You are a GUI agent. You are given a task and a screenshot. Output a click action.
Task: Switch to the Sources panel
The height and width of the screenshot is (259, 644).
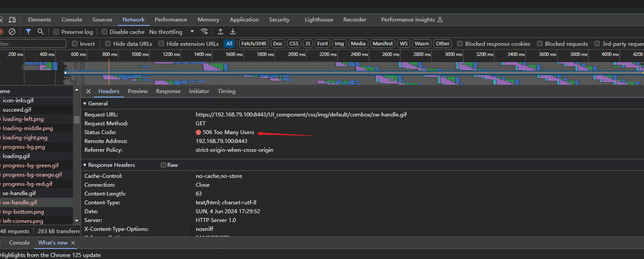coord(102,19)
